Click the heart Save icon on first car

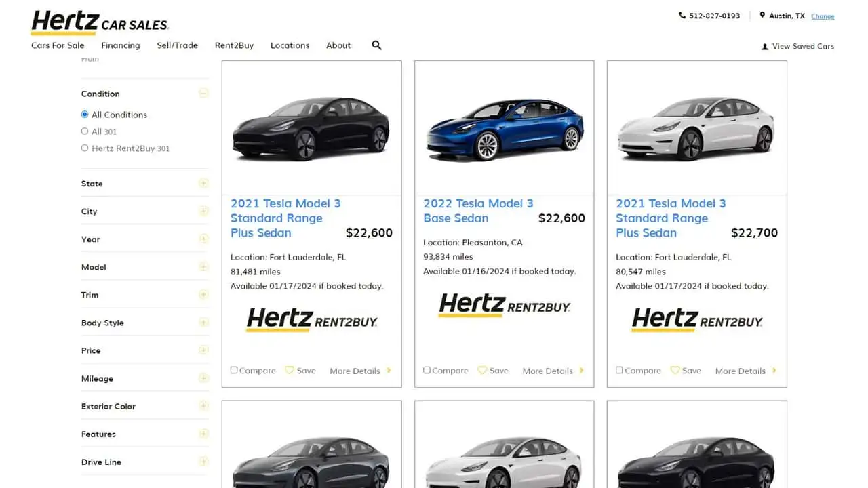click(x=290, y=371)
